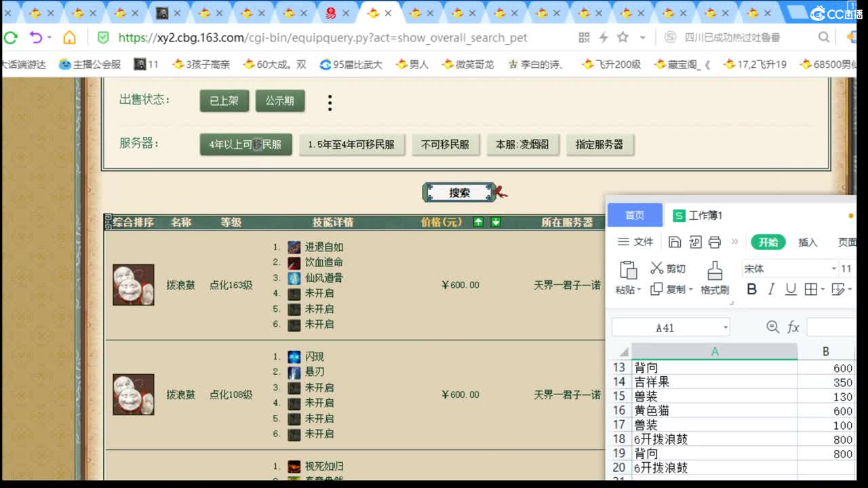Image resolution: width=868 pixels, height=488 pixels.
Task: Click the 粘贴 paste icon
Action: [x=629, y=270]
